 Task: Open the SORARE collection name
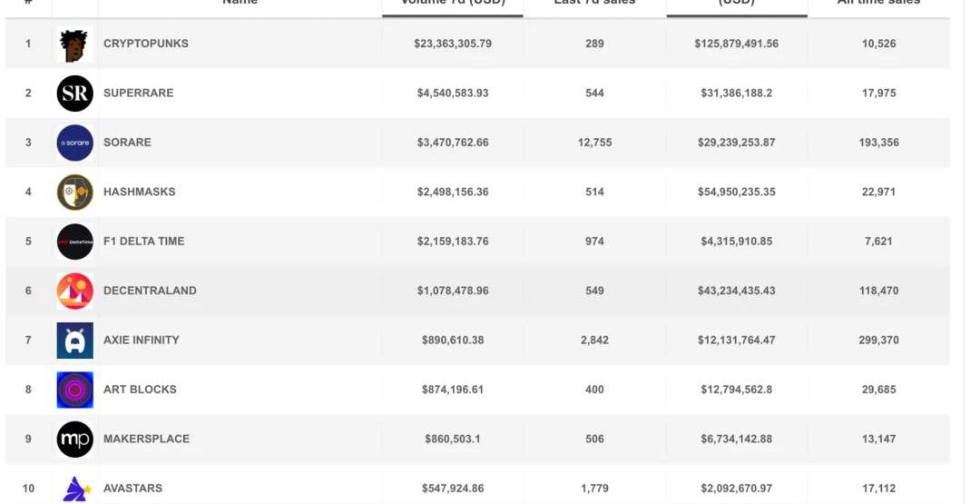(127, 143)
